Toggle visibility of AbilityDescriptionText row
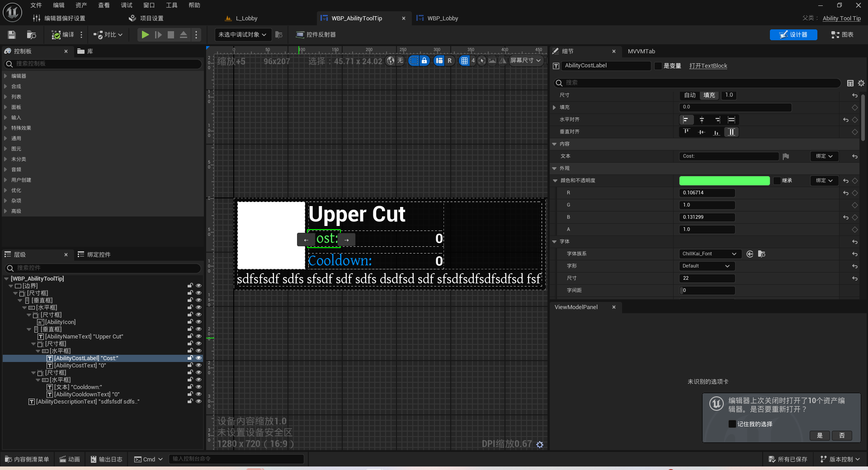Screen dimensions: 868x470 tap(198, 402)
